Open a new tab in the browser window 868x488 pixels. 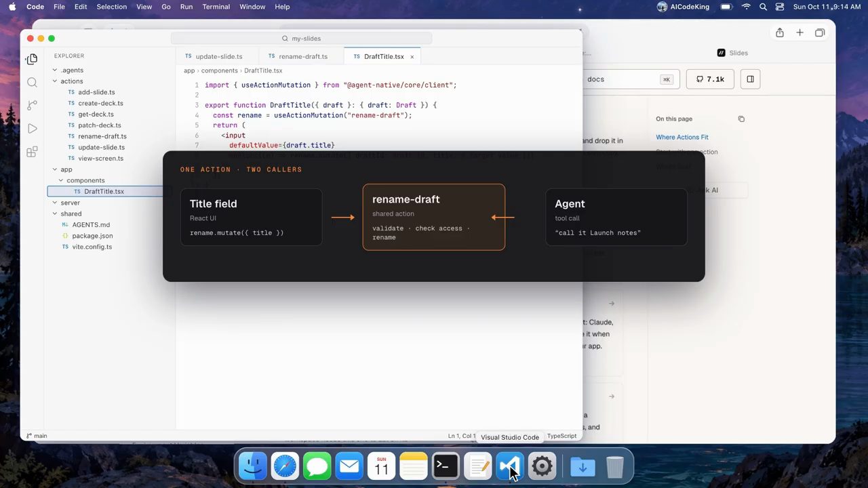point(800,33)
